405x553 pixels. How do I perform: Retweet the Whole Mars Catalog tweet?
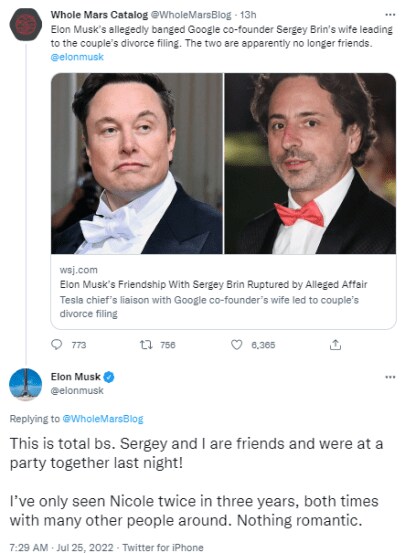146,345
